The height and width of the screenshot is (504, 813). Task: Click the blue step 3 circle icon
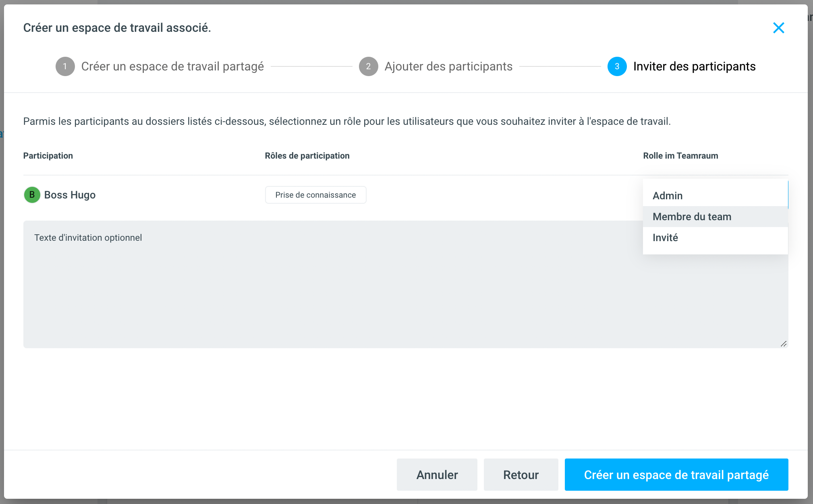point(617,66)
